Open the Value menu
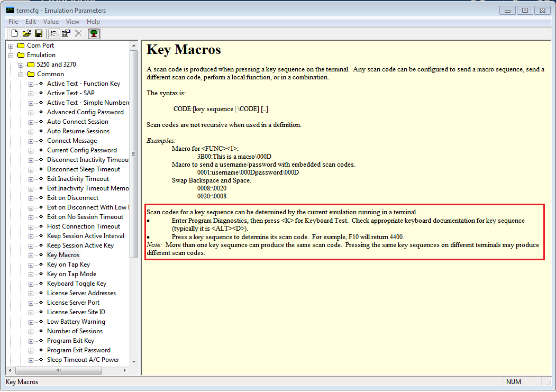 tap(51, 22)
